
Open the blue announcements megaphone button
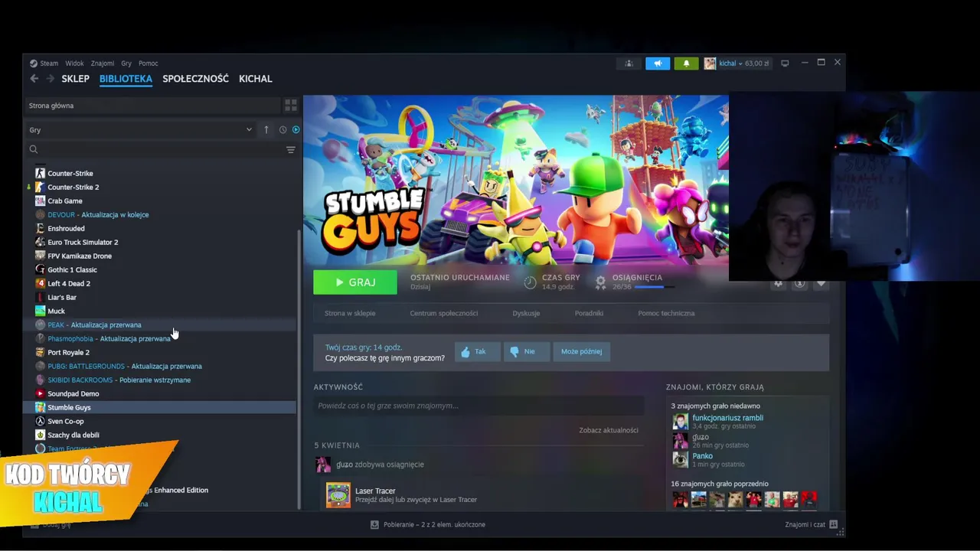click(x=658, y=64)
